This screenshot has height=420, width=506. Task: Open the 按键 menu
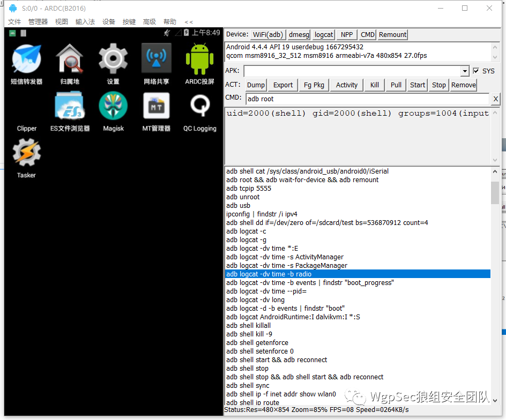pyautogui.click(x=129, y=21)
